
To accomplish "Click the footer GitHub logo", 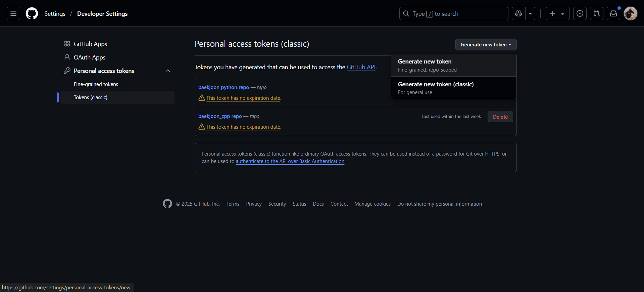I will 167,204.
